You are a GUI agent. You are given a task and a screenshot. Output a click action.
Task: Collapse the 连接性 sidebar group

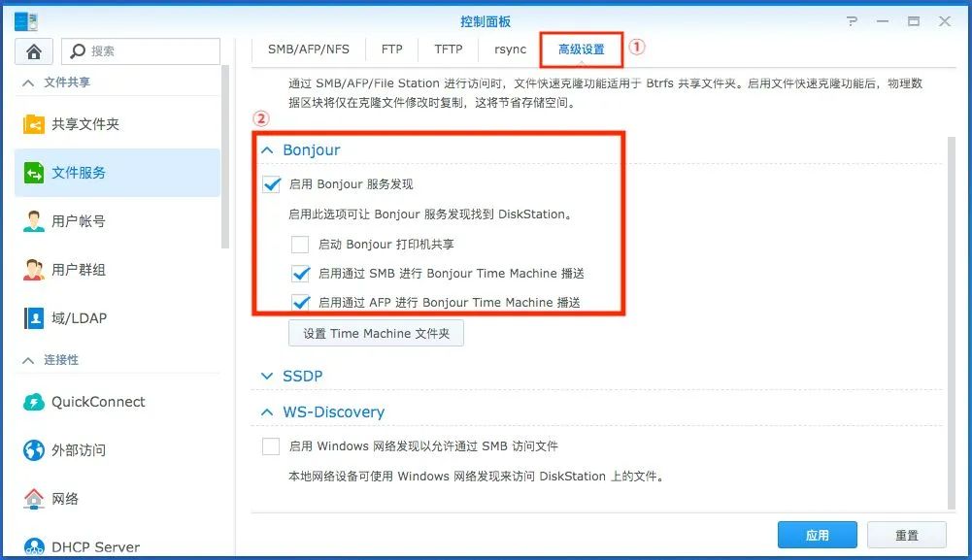[28, 360]
